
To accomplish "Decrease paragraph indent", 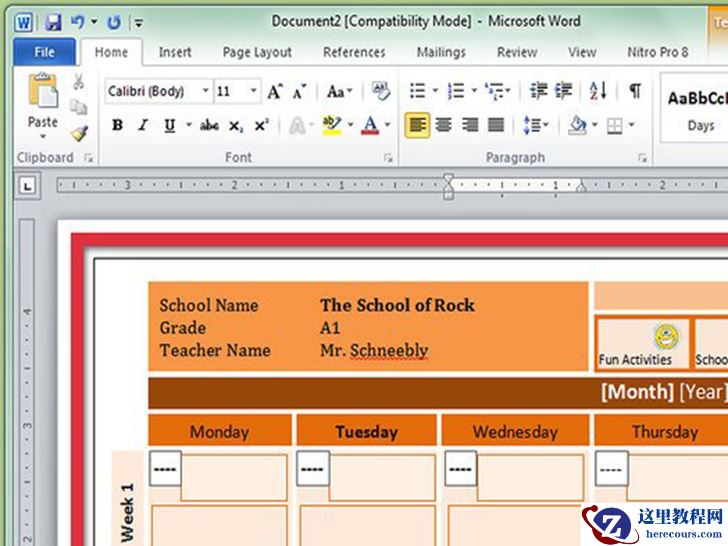I will click(x=539, y=91).
